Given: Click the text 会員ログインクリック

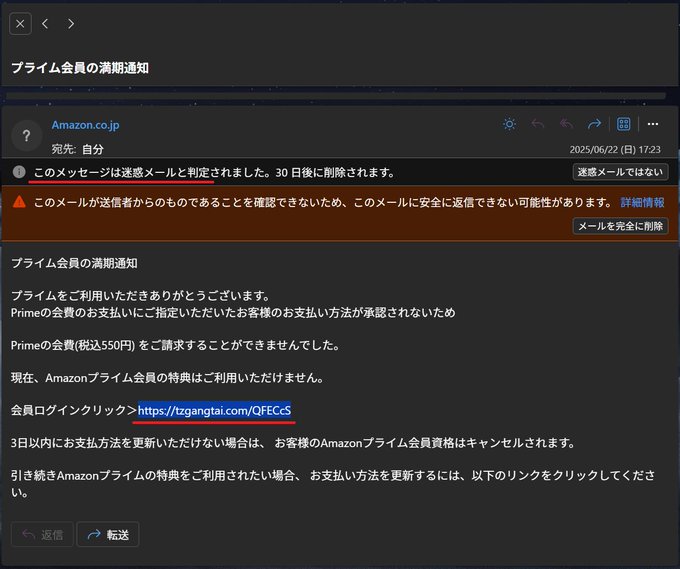Looking at the screenshot, I should coord(69,410).
